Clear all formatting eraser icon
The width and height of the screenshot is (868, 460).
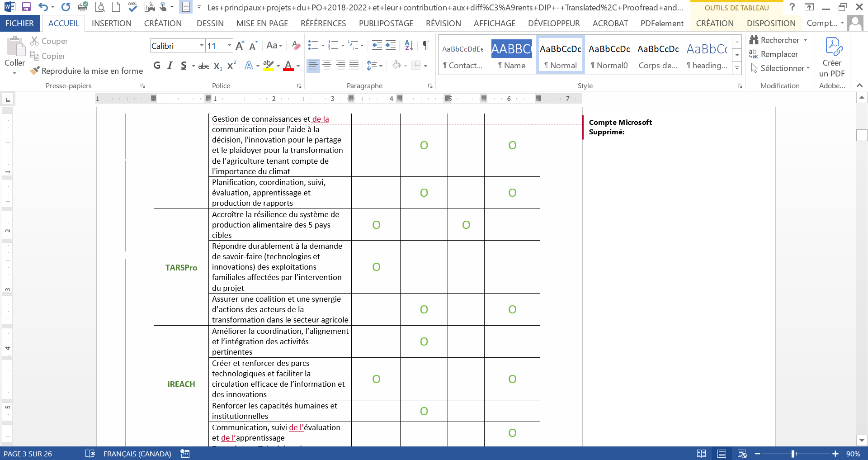[x=296, y=46]
